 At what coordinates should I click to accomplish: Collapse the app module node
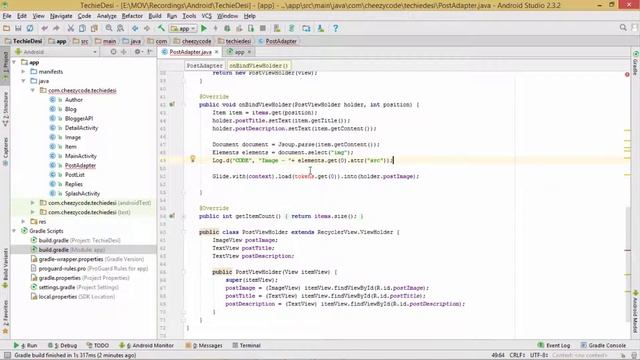click(x=15, y=62)
